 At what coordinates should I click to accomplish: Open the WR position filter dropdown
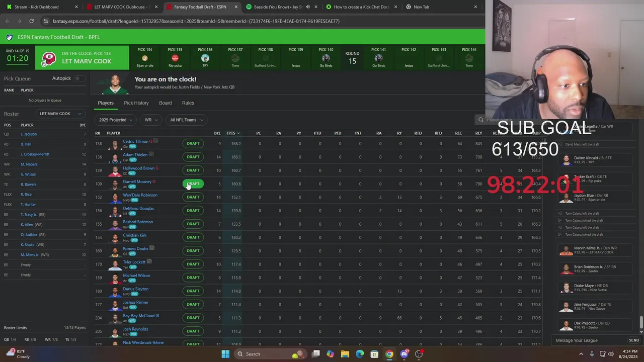[151, 120]
